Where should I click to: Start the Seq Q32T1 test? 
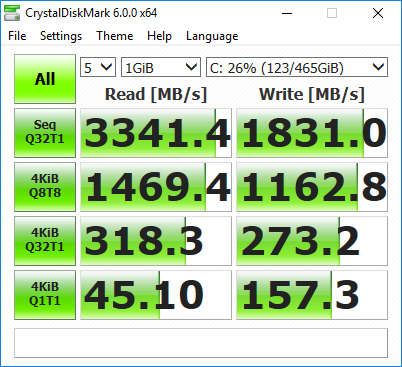click(45, 133)
